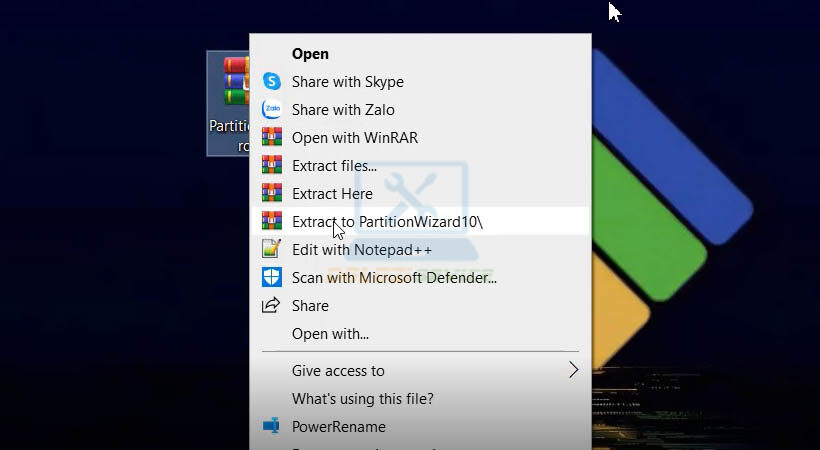
Task: Click the PowerRename icon
Action: click(x=271, y=427)
